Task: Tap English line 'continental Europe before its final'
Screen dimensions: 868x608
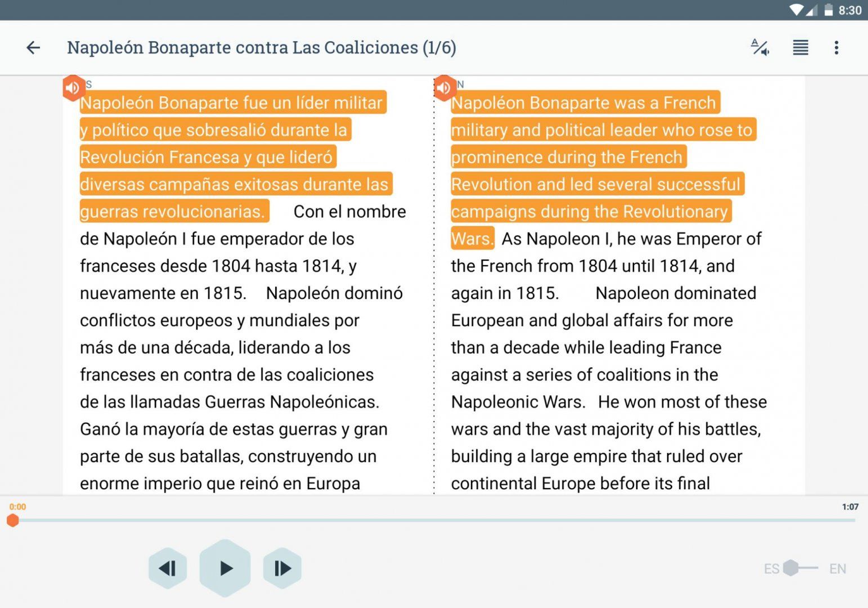Action: coord(581,484)
